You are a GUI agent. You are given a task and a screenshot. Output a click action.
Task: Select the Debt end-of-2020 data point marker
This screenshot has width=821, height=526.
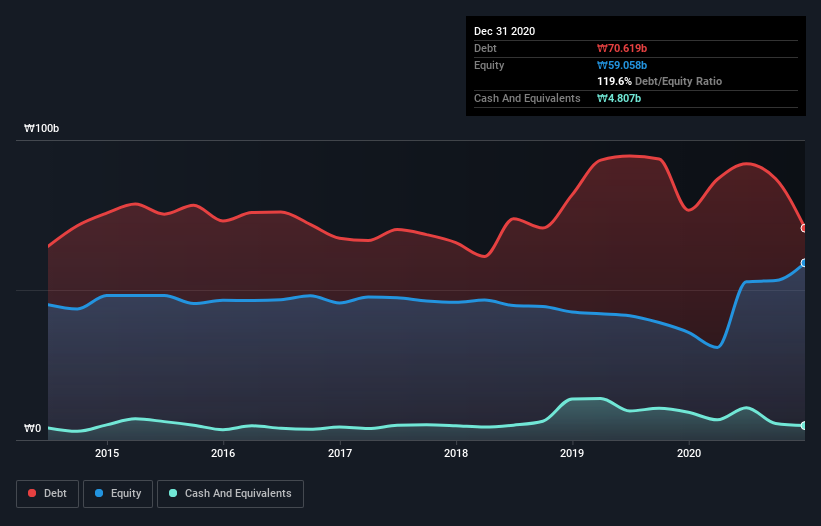pyautogui.click(x=804, y=228)
